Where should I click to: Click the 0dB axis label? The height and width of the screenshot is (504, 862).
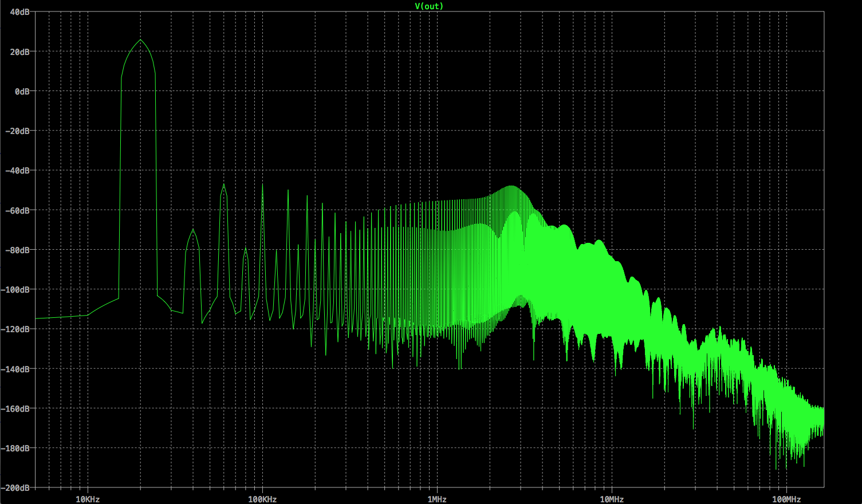click(x=22, y=91)
